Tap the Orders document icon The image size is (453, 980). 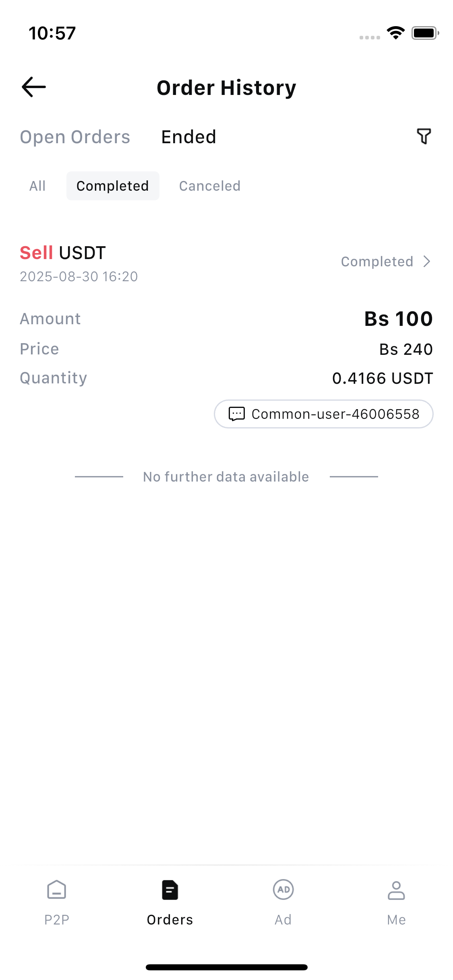[170, 890]
